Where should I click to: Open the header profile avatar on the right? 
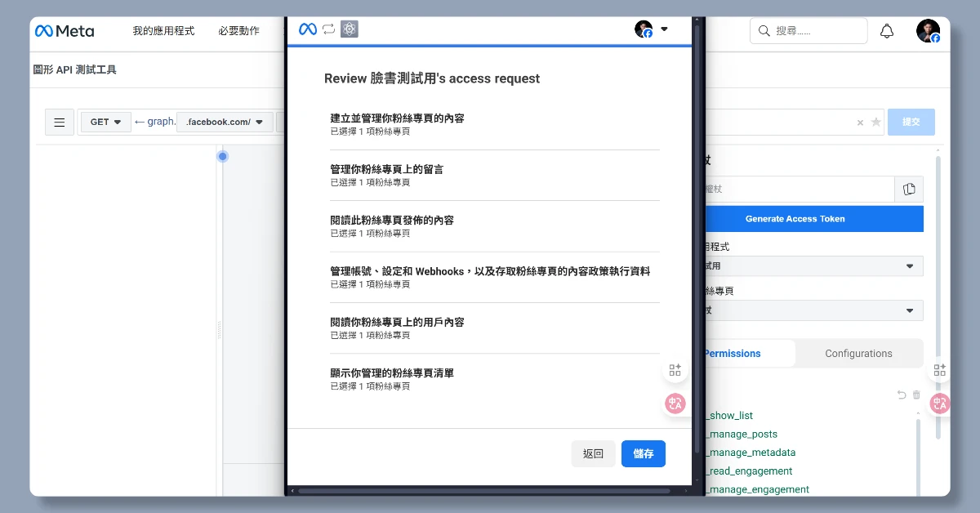[927, 31]
